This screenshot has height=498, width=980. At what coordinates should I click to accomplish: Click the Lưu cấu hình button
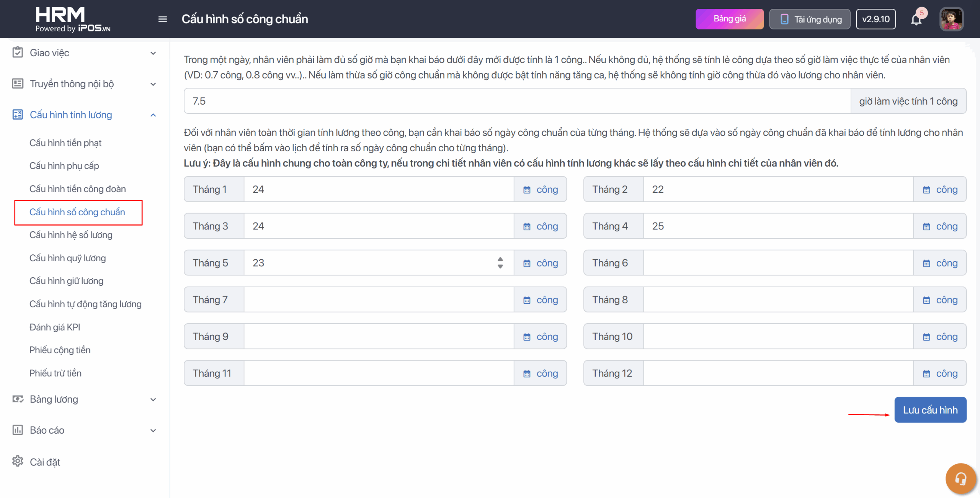(930, 410)
